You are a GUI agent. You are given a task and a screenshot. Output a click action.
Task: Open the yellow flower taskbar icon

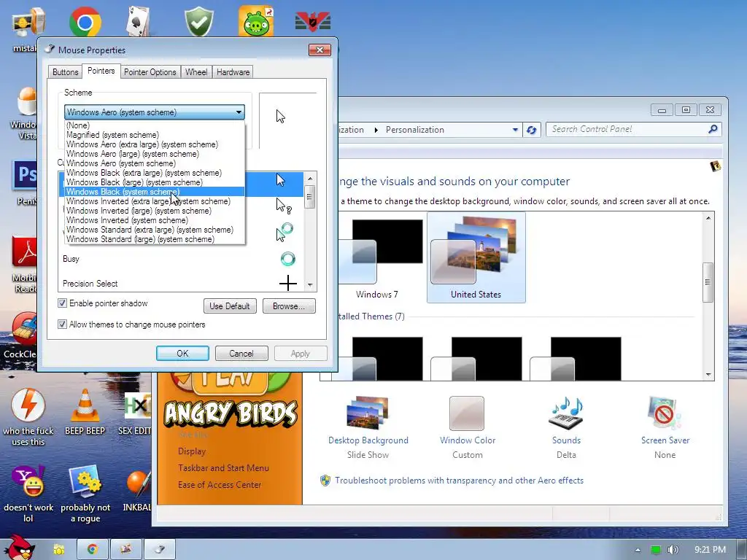pyautogui.click(x=59, y=549)
